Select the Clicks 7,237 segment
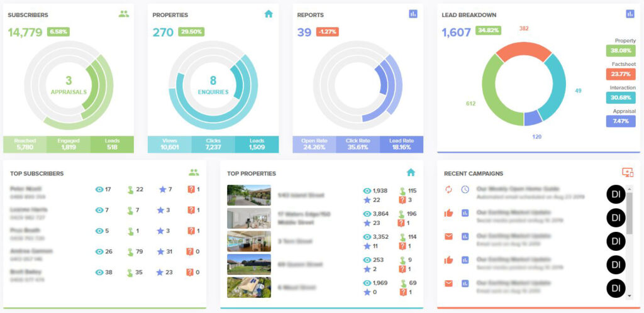This screenshot has height=313, width=644. point(213,145)
